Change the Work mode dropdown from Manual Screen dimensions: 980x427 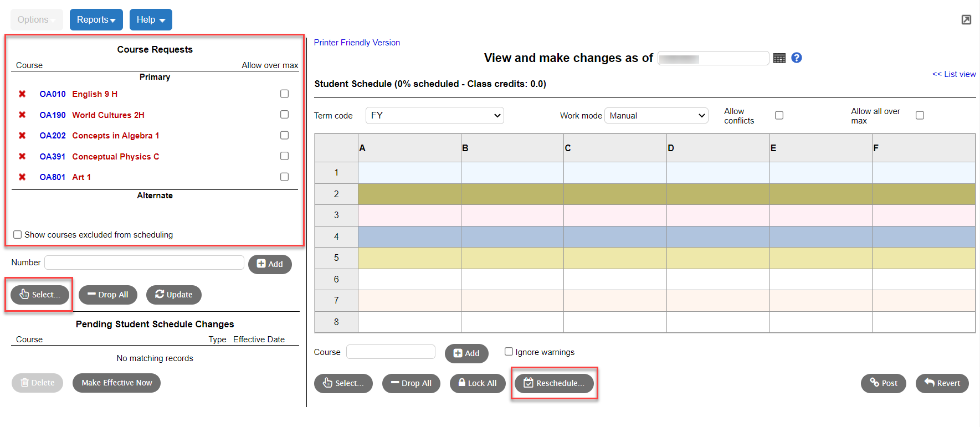point(656,115)
